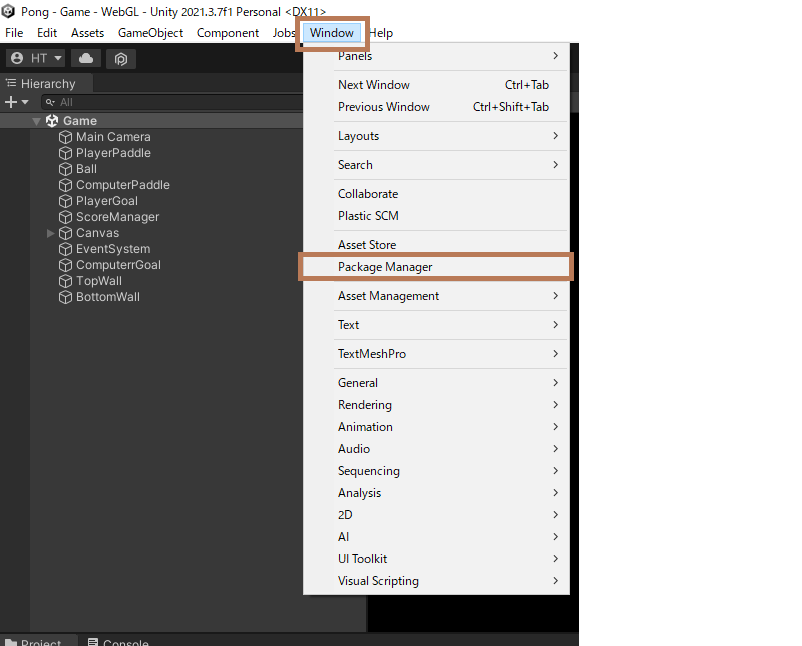802x646 pixels.
Task: Expand the Visual Scripting submenu
Action: click(436, 581)
